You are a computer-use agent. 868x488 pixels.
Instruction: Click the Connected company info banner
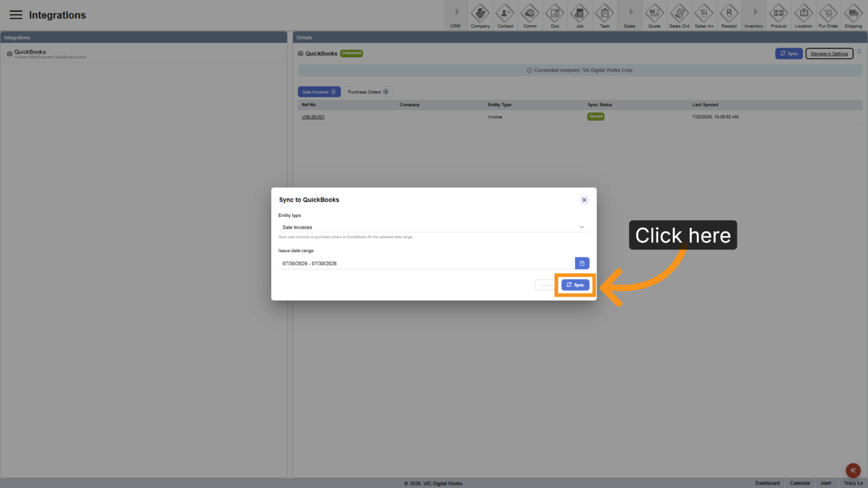click(580, 70)
